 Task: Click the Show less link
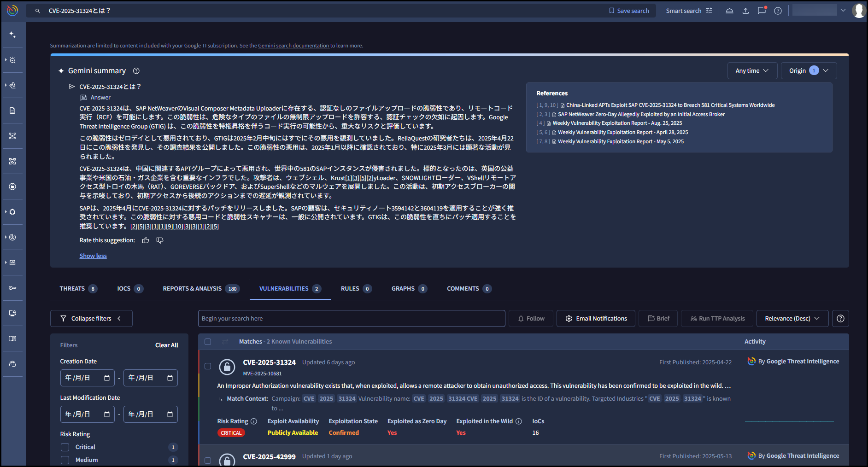coord(93,256)
